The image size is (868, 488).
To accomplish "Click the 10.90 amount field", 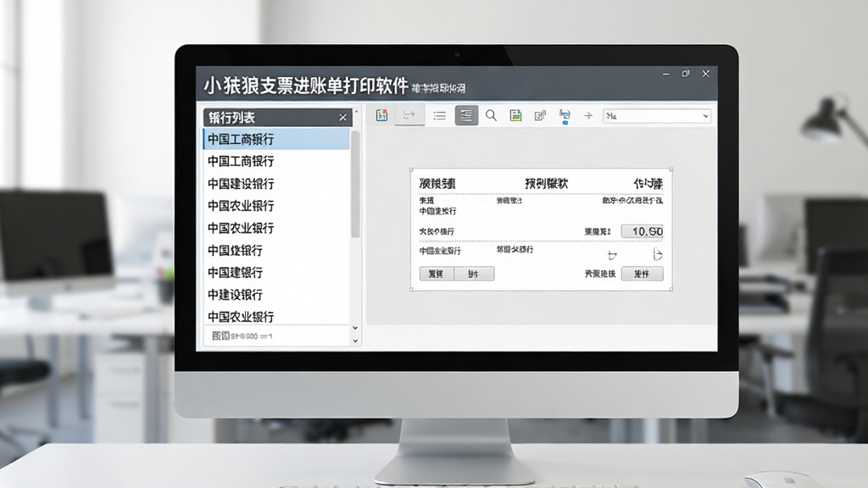I will tap(643, 231).
